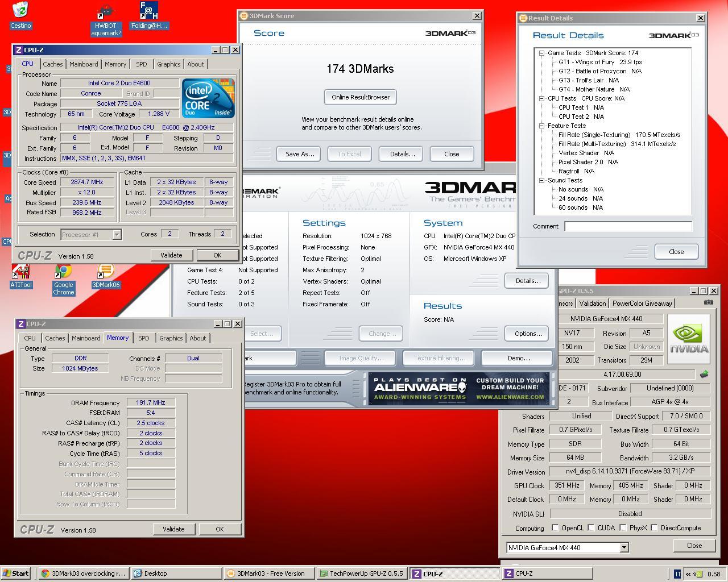The width and height of the screenshot is (728, 582).
Task: Launch the Folding@Home desktop shortcut
Action: [x=149, y=15]
